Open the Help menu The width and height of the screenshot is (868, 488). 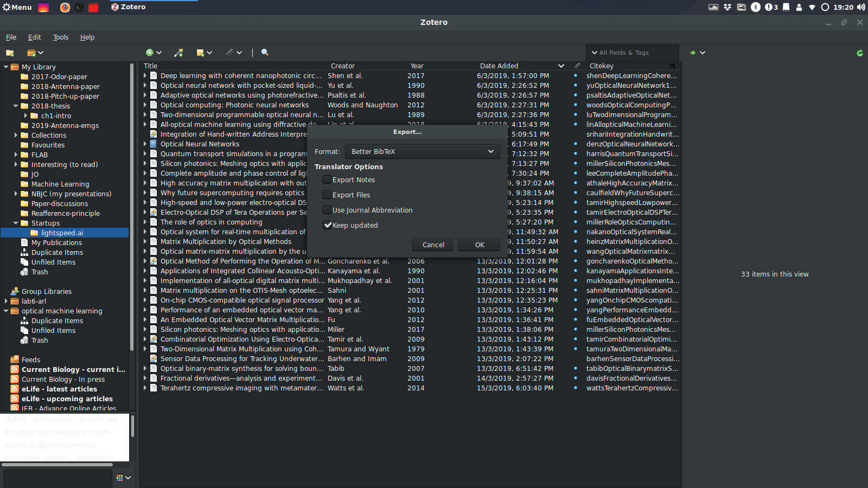[x=87, y=37]
